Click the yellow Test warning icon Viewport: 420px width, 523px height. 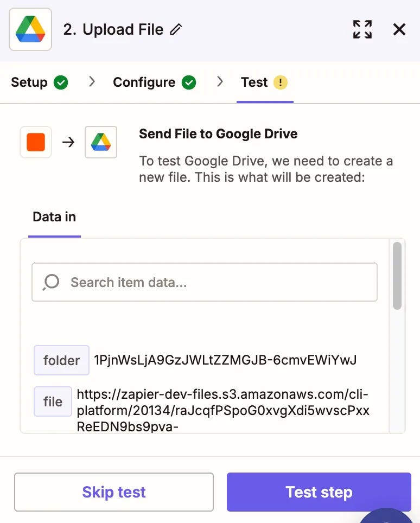[x=281, y=82]
